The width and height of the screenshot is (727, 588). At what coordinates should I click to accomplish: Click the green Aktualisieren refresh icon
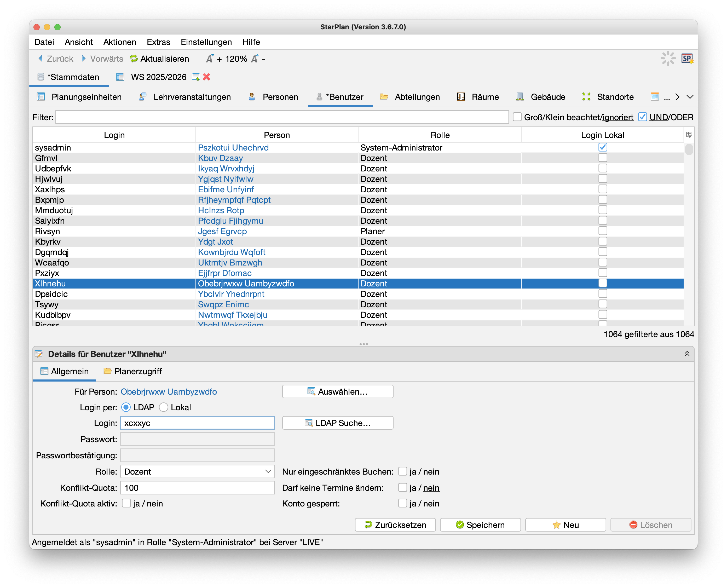click(x=134, y=59)
